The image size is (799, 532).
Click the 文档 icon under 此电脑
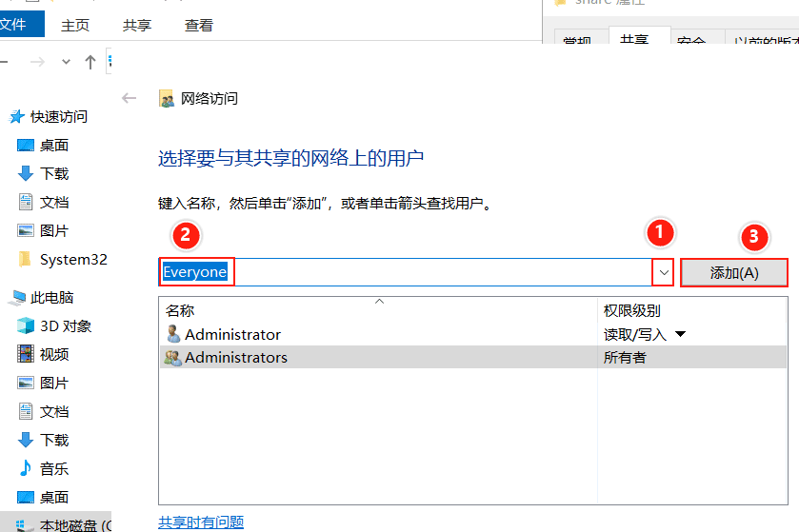coord(26,411)
